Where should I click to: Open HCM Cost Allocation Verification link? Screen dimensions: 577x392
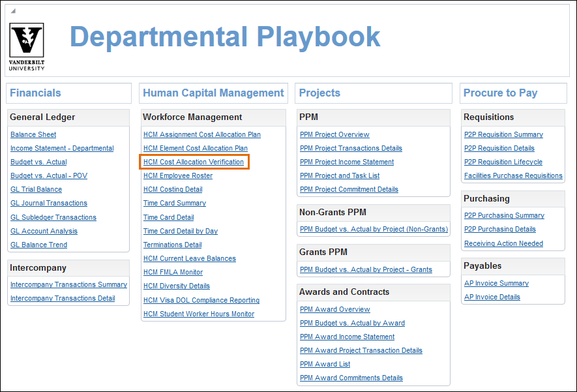pos(194,162)
